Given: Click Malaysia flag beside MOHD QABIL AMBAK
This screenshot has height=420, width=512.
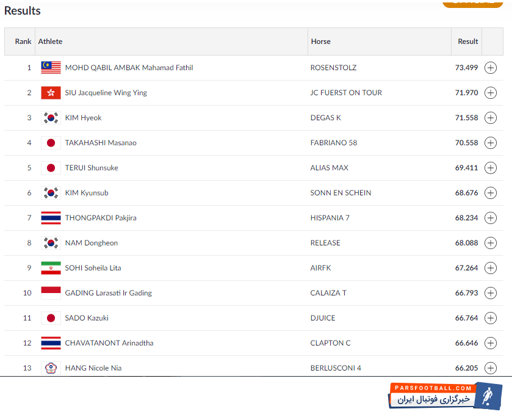Looking at the screenshot, I should 51,68.
